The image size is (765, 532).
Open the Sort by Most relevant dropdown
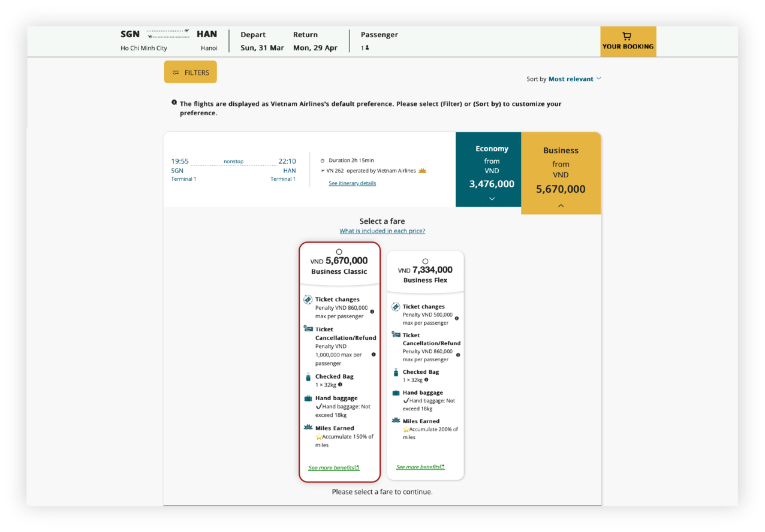574,79
